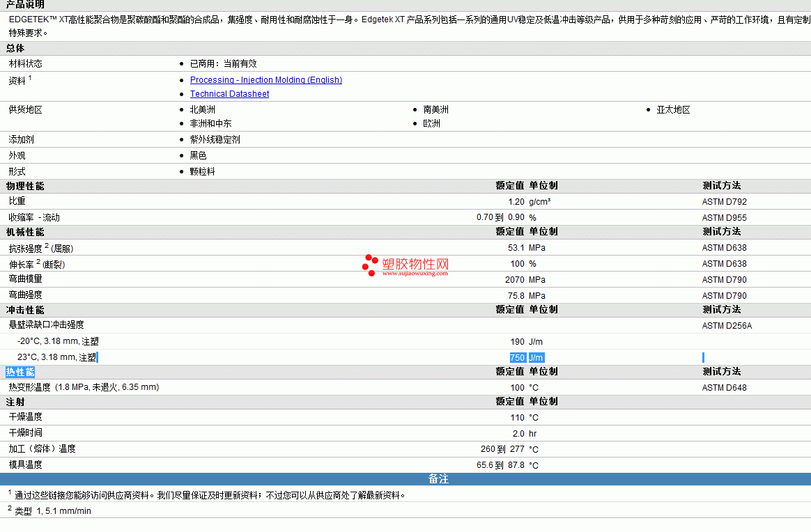
Task: Select the additive value 紫外线稳定剂
Action: [215, 139]
